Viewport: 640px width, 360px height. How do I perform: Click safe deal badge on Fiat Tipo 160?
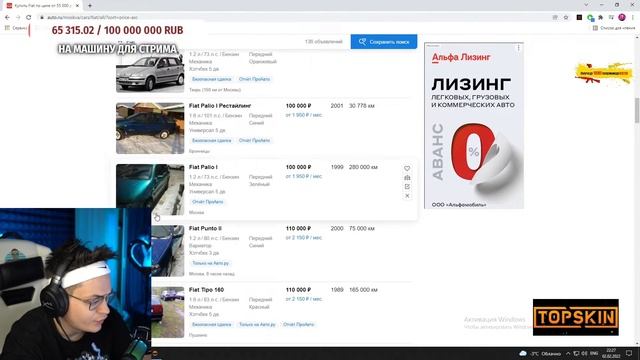point(211,324)
